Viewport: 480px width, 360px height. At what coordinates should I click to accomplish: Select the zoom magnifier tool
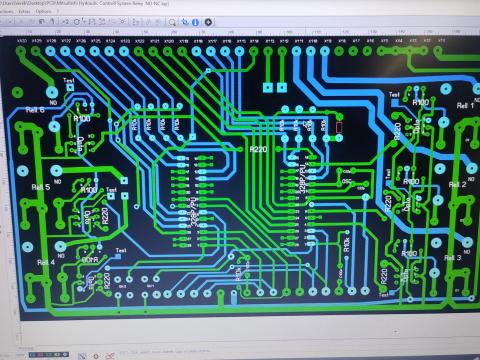point(172,22)
